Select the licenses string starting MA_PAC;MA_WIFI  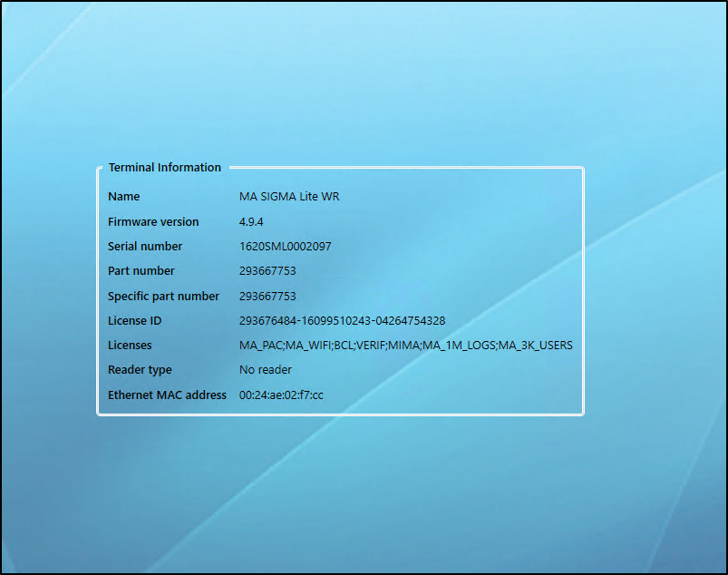point(406,346)
